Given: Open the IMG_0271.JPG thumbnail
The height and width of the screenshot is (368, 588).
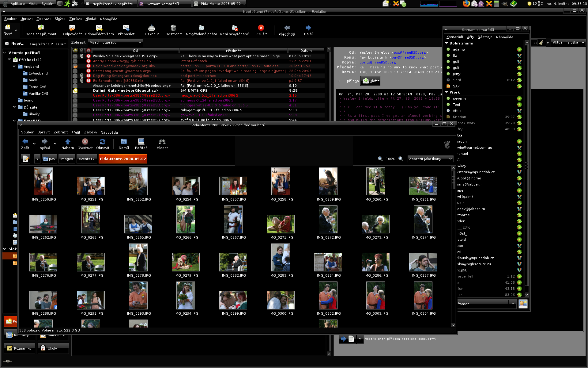Looking at the screenshot, I should click(x=280, y=224).
